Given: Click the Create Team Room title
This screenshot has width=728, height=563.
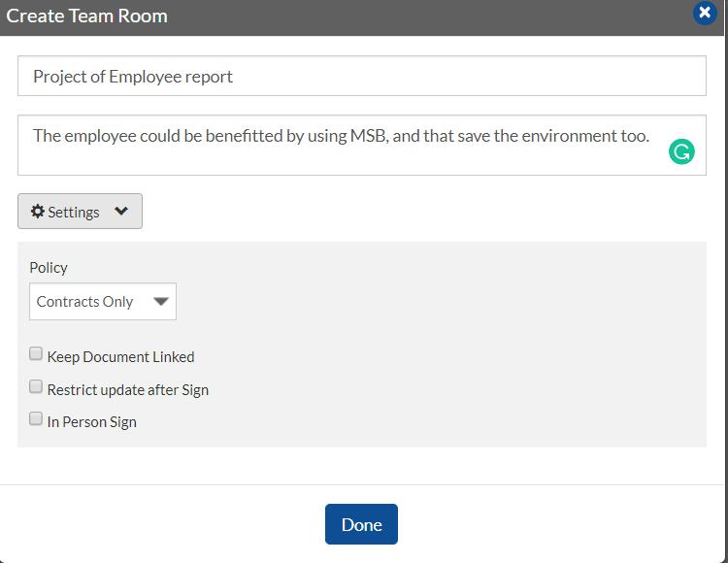Looking at the screenshot, I should pos(86,16).
